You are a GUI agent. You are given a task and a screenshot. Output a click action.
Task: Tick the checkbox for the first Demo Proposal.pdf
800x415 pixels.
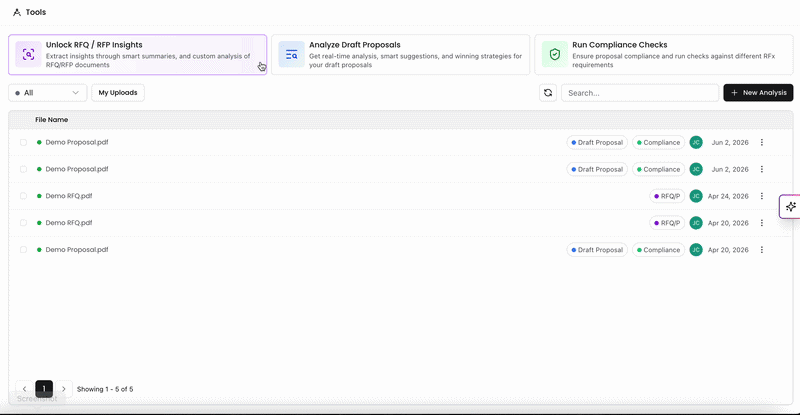[23, 142]
